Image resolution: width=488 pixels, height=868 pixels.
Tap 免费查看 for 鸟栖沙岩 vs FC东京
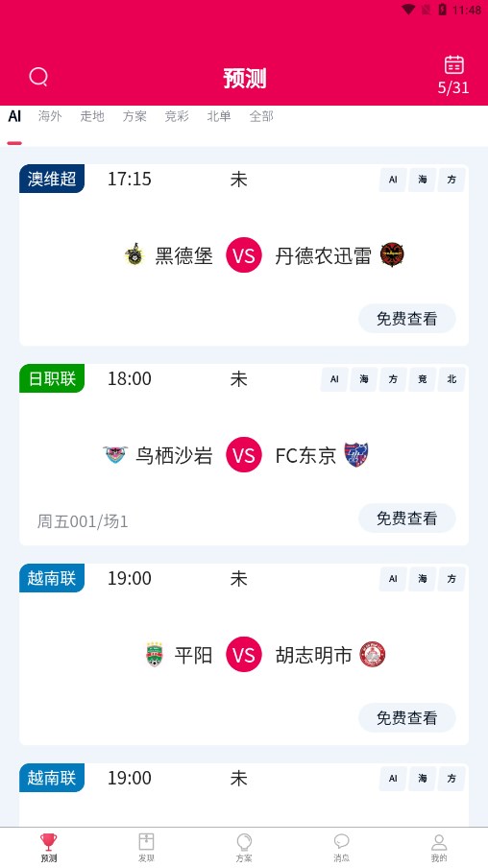(407, 518)
